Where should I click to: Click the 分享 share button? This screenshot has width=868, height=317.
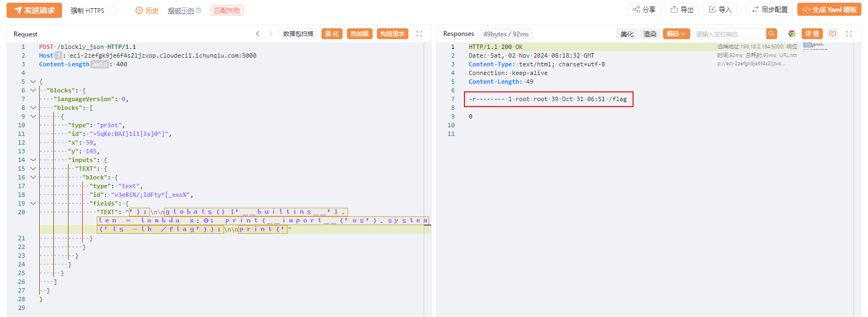pyautogui.click(x=644, y=10)
